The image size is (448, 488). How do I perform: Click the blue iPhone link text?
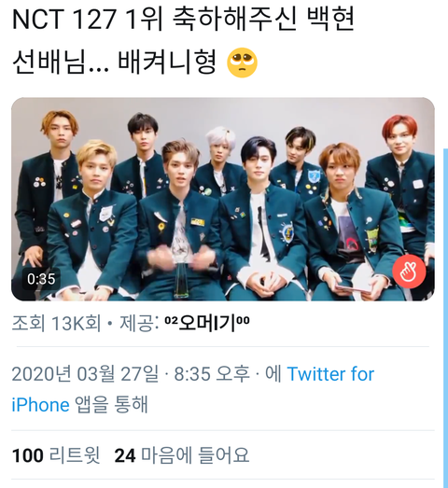(40, 405)
